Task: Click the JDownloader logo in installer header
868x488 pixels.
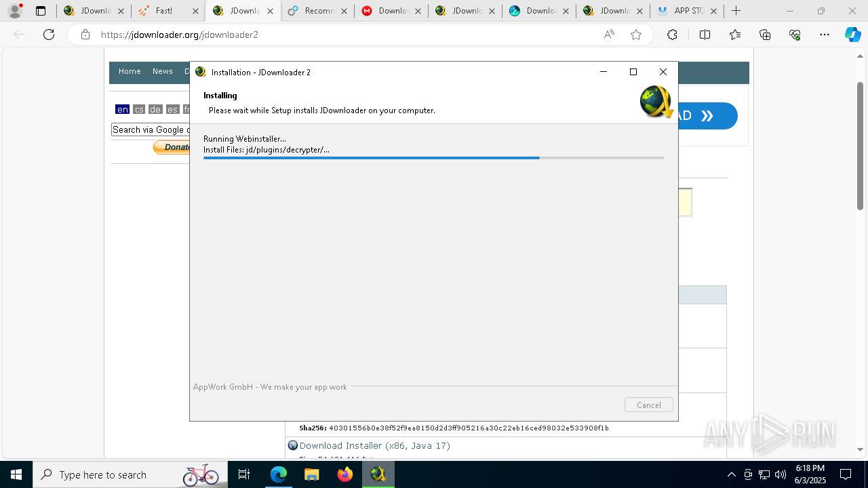Action: [656, 102]
